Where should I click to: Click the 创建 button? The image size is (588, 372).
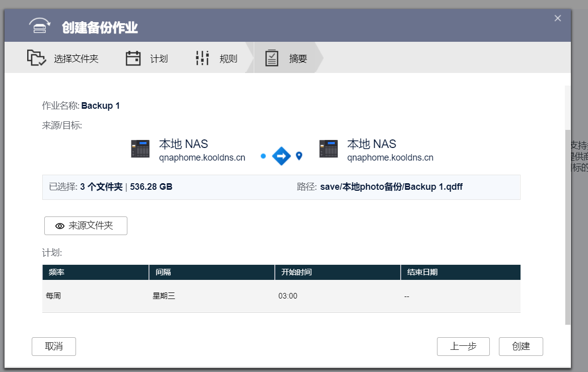pos(521,346)
